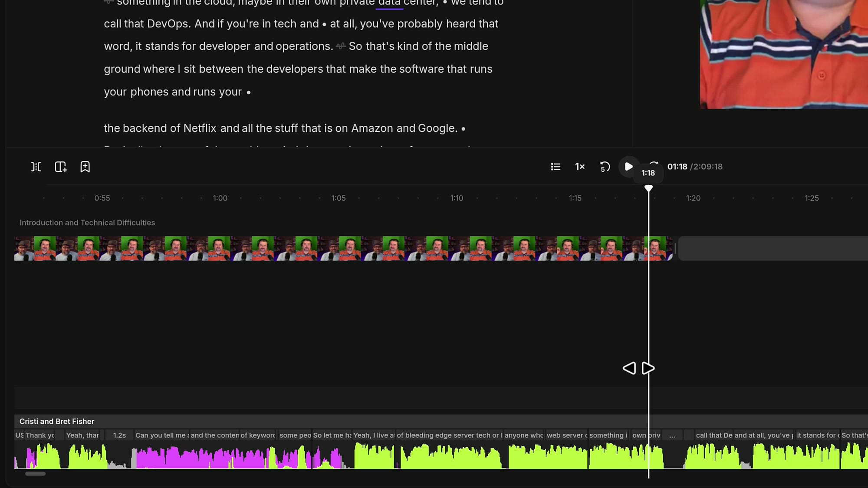Move the horizontal timeline scrollbar

pyautogui.click(x=35, y=474)
